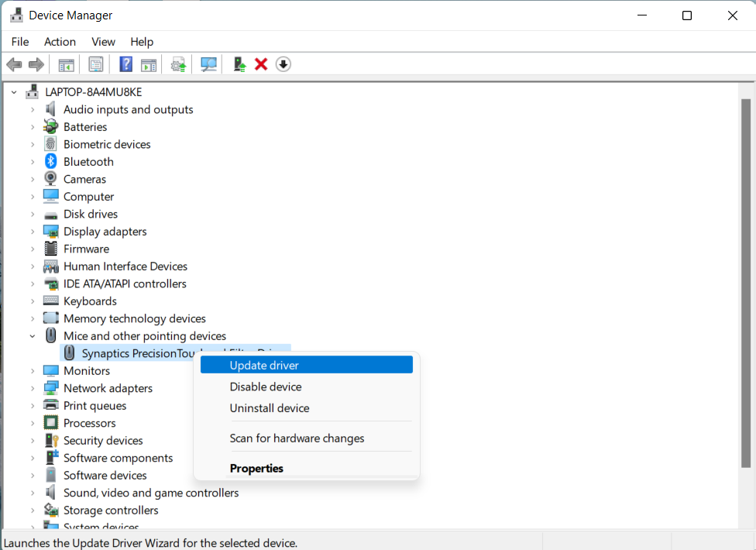This screenshot has height=550, width=756.
Task: Click red X Uninstall device toolbar icon
Action: point(261,64)
